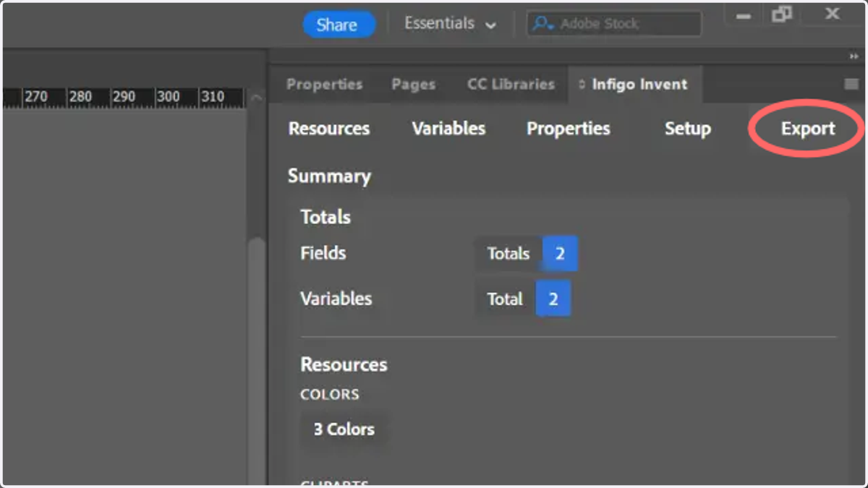Click the Resources heading in Summary
Viewport: 868px width, 488px height.
tap(344, 364)
